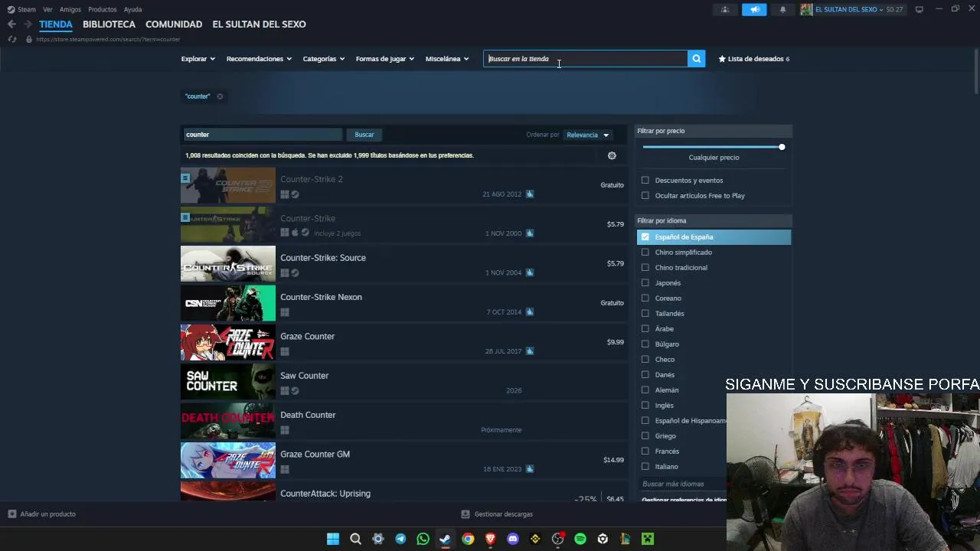
Task: Click the Steam Deck icon on Counter-Strike 2 row
Action: tap(295, 194)
